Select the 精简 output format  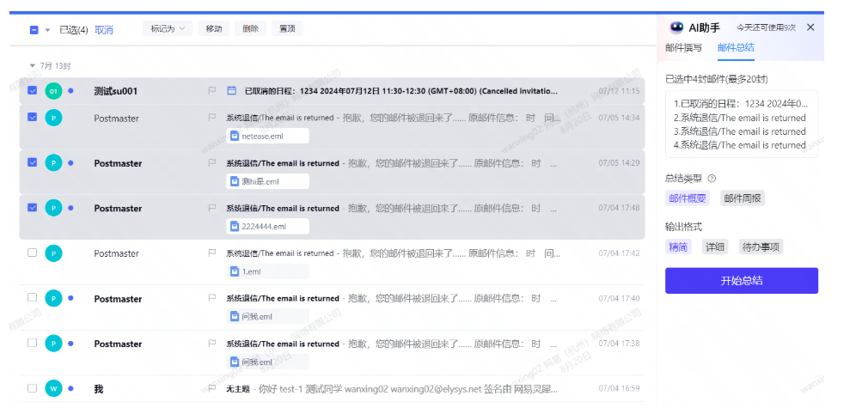coord(678,247)
